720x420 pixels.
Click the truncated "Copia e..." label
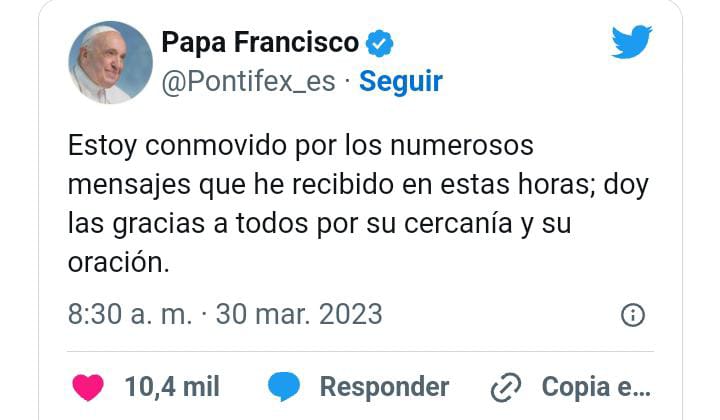click(x=596, y=387)
